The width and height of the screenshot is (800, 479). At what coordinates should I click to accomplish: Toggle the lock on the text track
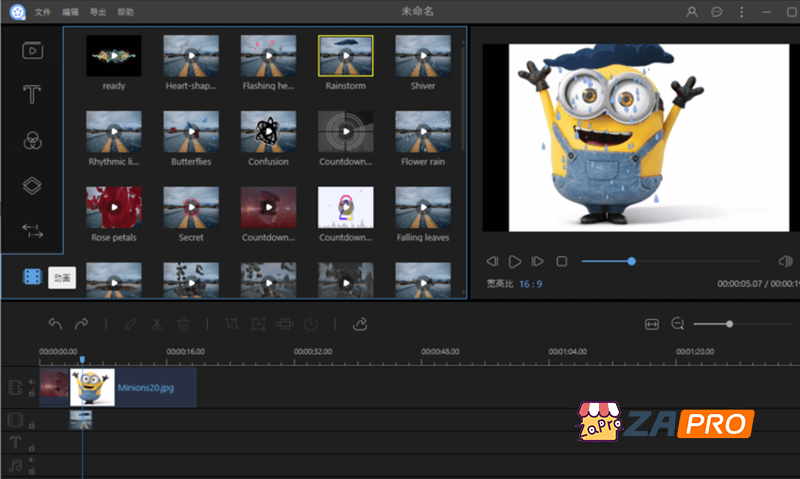click(x=31, y=447)
